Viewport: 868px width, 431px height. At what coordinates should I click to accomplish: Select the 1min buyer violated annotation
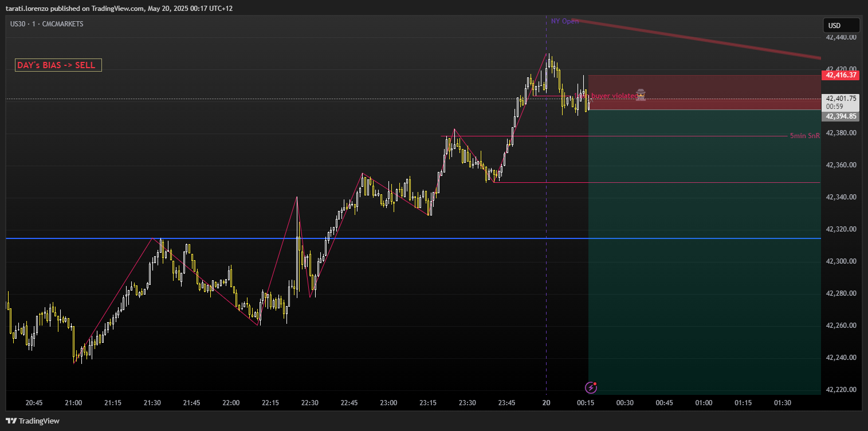coord(605,96)
